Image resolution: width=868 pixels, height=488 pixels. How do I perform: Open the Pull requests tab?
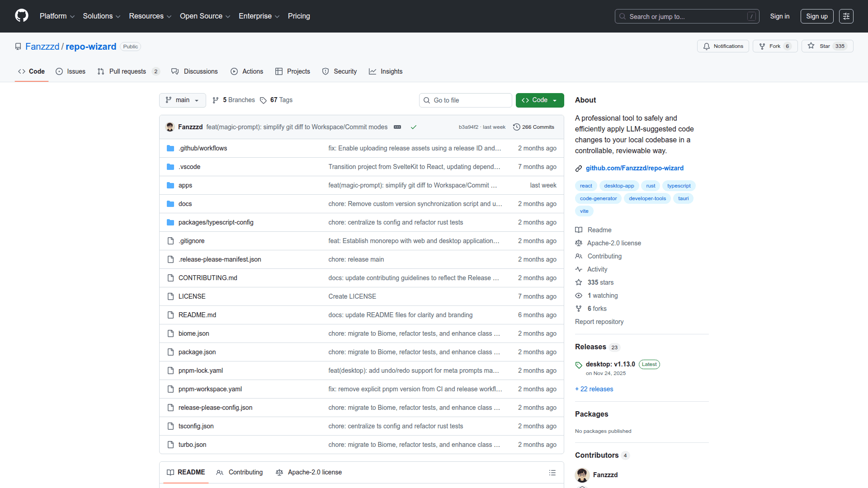(127, 71)
